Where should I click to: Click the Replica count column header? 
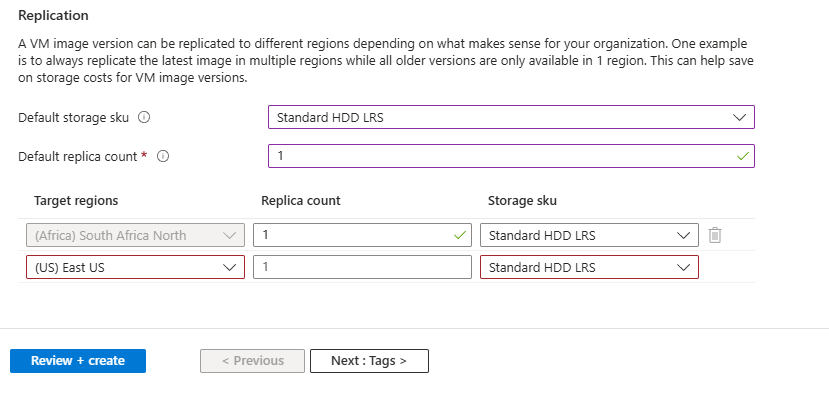tap(301, 200)
